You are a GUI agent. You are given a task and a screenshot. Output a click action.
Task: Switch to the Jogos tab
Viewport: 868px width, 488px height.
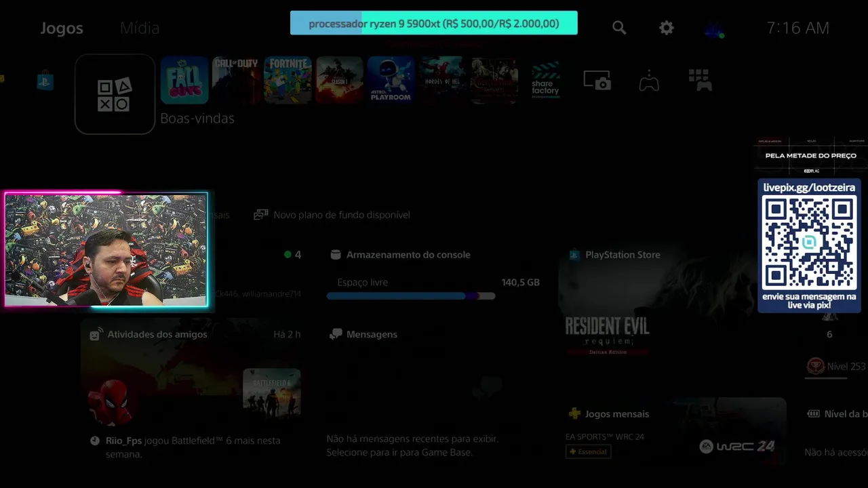click(62, 28)
